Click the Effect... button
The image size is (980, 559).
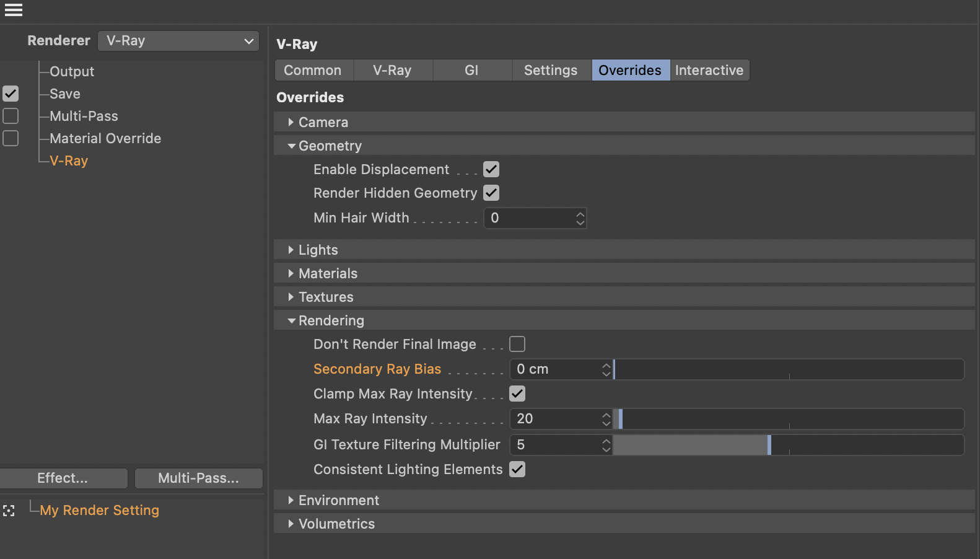click(x=63, y=478)
